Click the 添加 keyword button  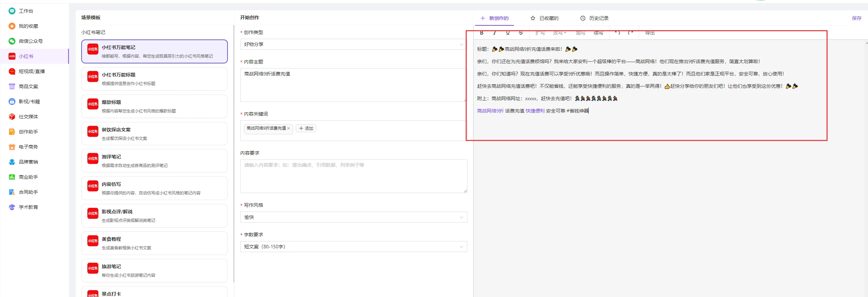[x=306, y=128]
